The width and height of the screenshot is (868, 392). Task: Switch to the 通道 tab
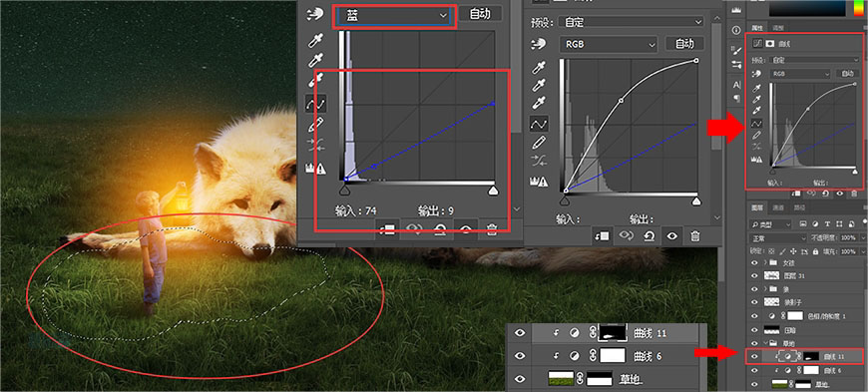pos(778,207)
